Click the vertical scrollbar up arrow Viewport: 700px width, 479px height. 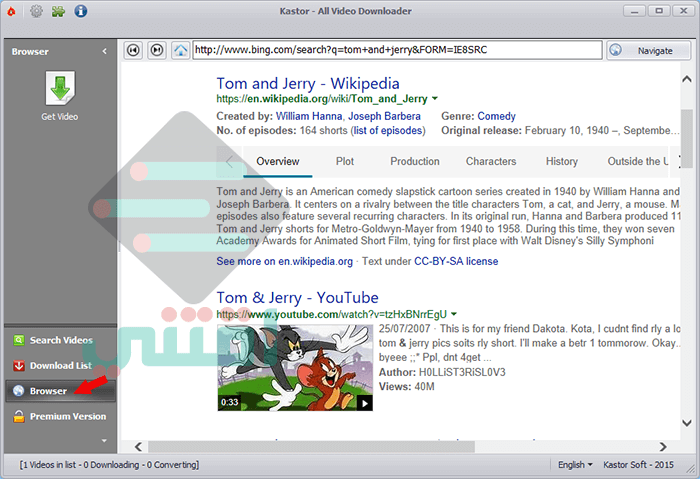(x=687, y=79)
